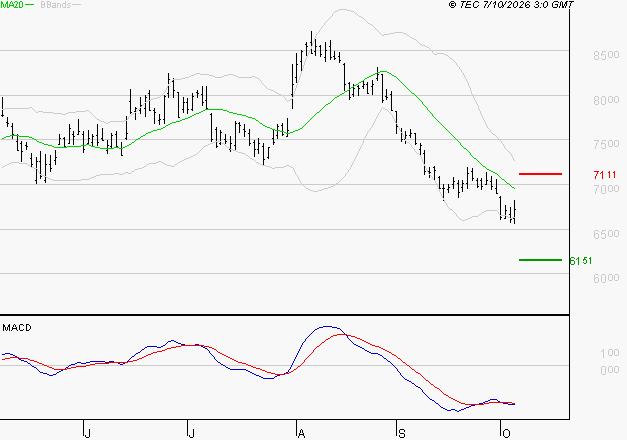Click the first J month marker
This screenshot has height=440, width=627.
(88, 434)
